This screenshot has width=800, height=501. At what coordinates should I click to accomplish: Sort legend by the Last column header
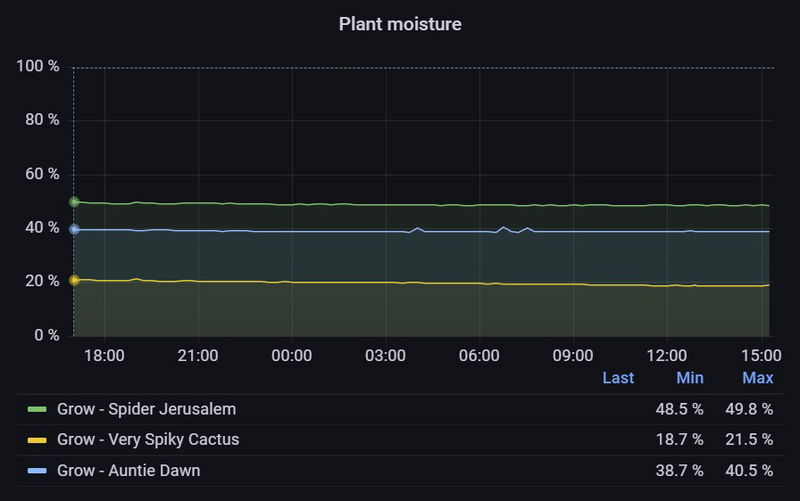(618, 378)
